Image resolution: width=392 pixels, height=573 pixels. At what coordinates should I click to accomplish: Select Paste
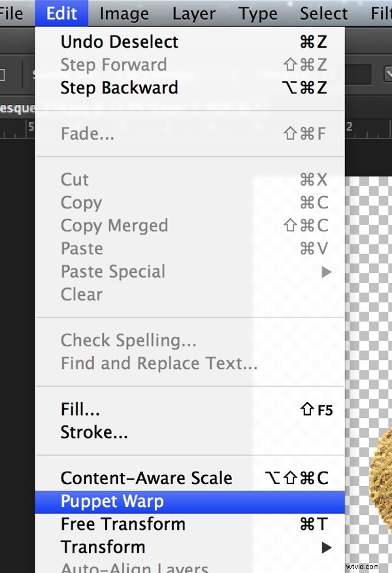coord(82,248)
